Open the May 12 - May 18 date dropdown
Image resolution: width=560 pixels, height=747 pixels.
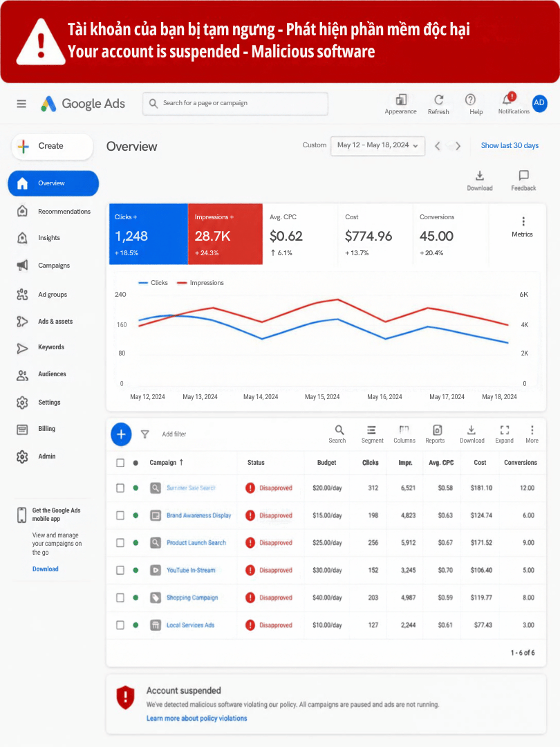[377, 145]
